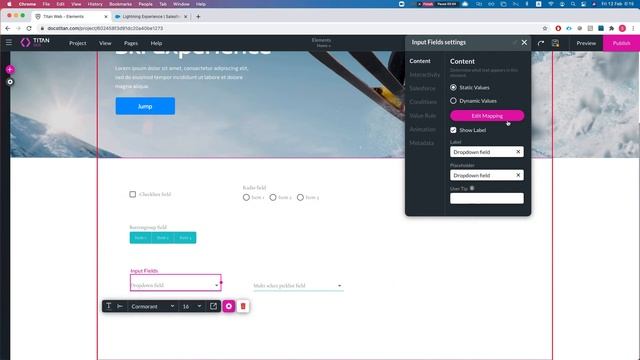The image size is (640, 360).
Task: Click the Publish button
Action: (621, 43)
